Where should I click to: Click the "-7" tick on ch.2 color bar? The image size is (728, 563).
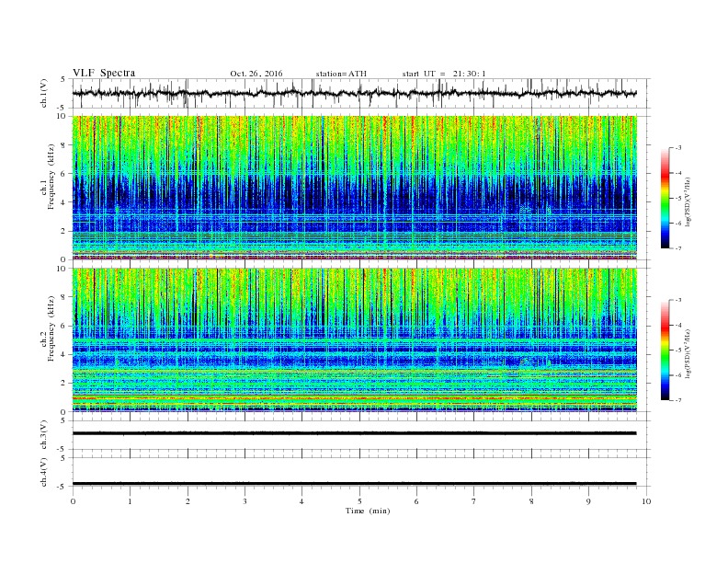pos(678,400)
